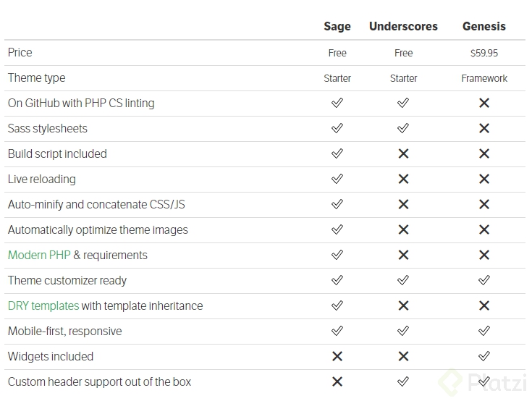Click the Underscores X for Build script included
The image size is (532, 401).
[403, 154]
